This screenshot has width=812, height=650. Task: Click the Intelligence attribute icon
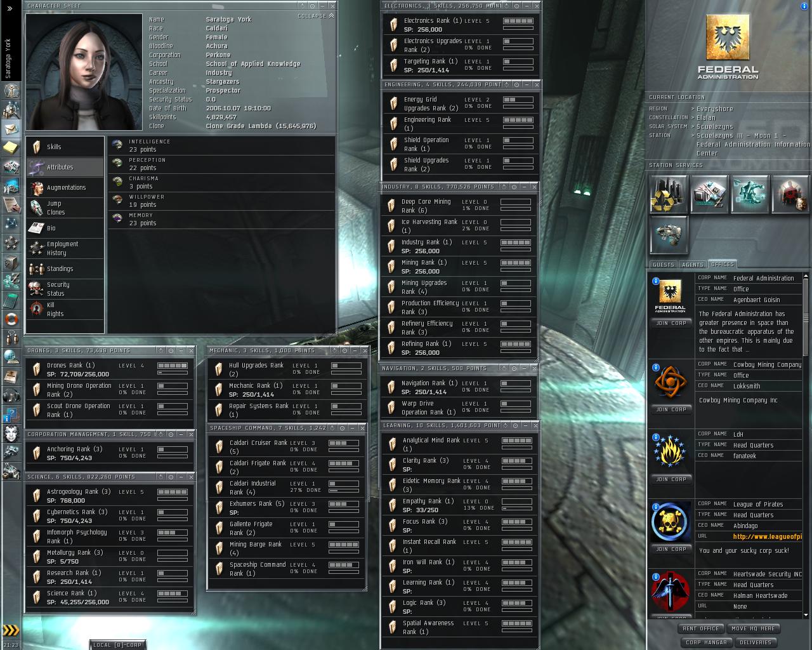(x=117, y=145)
